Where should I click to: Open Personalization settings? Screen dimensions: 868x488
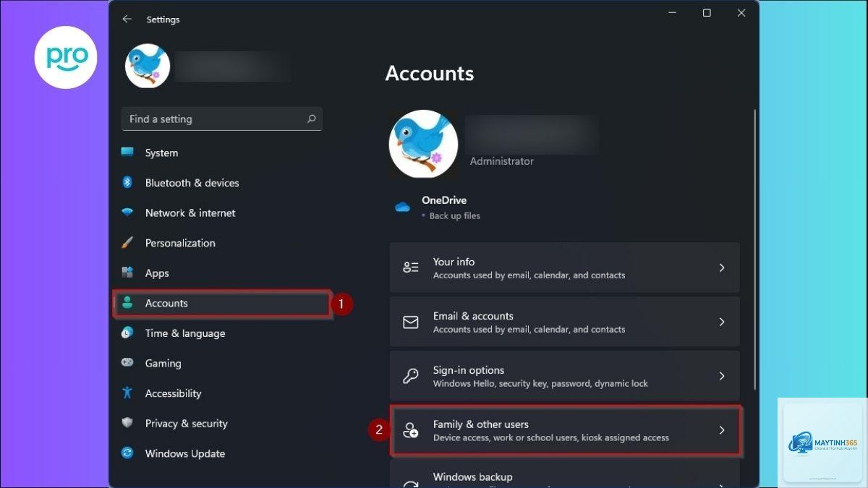point(221,243)
